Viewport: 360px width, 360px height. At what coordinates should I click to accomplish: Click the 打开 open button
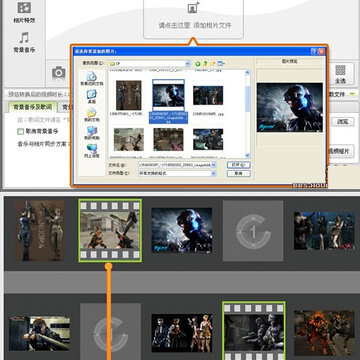click(x=238, y=165)
